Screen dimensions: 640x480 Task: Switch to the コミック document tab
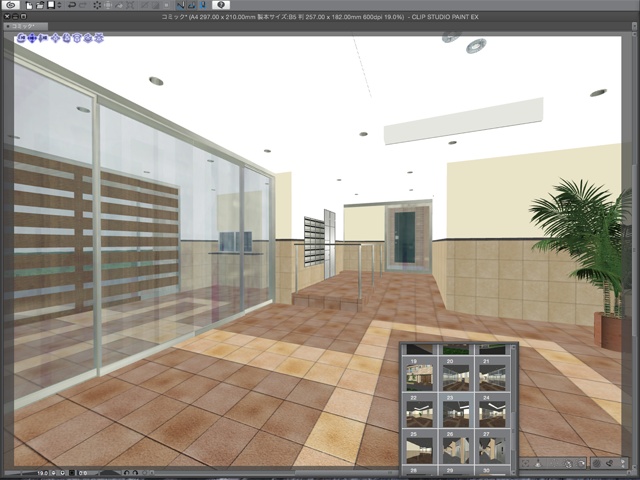click(x=25, y=26)
